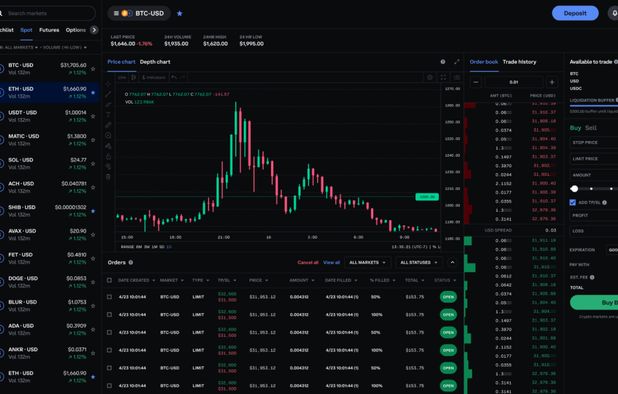Click the order book plus increment icon
Viewport: 618px width, 394px height.
[552, 82]
